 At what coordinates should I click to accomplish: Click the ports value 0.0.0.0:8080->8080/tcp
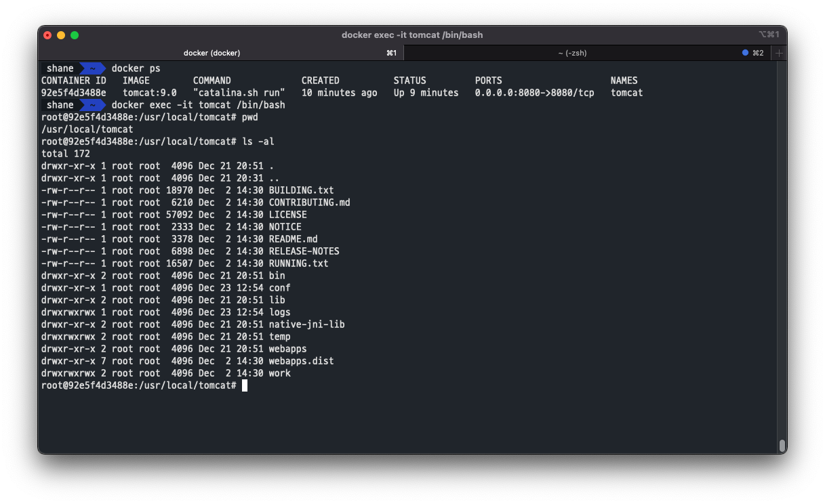[x=534, y=93]
